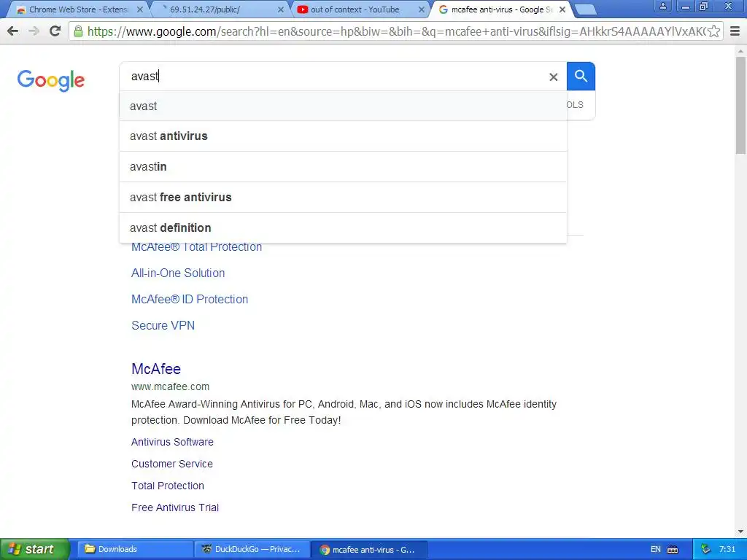Open the Antivirus Software sitelink

[x=172, y=442]
